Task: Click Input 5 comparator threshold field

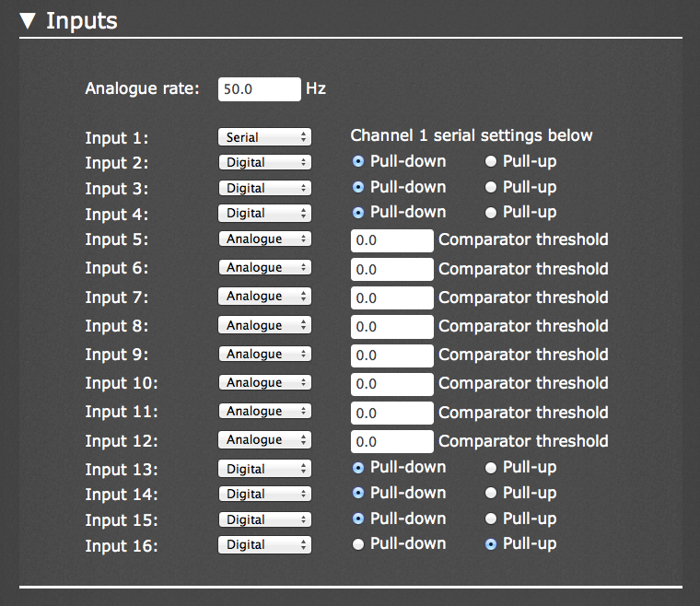Action: pos(392,240)
